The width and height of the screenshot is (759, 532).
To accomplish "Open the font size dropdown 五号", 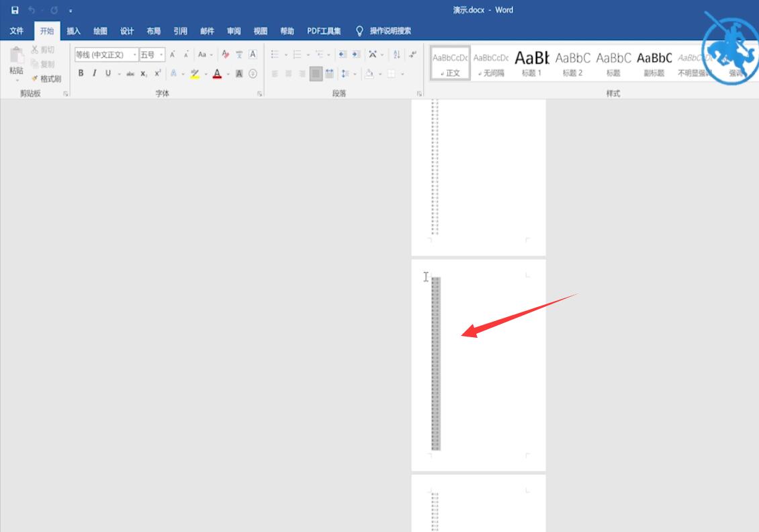I will (152, 54).
